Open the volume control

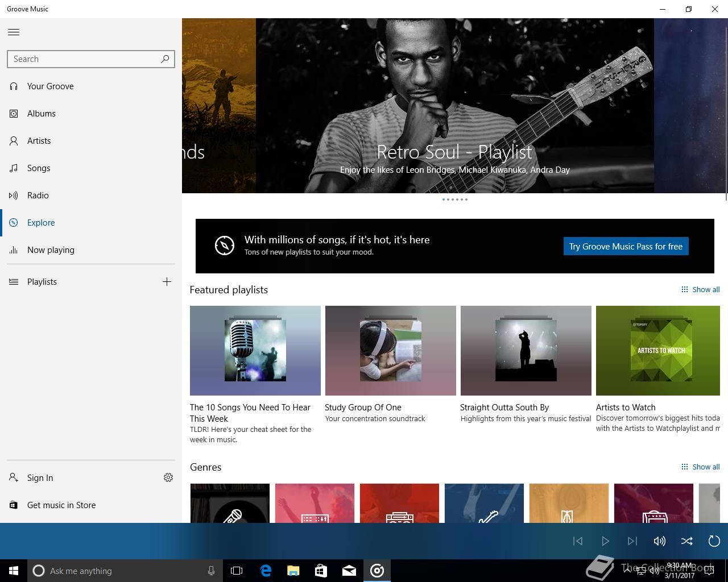pos(660,541)
